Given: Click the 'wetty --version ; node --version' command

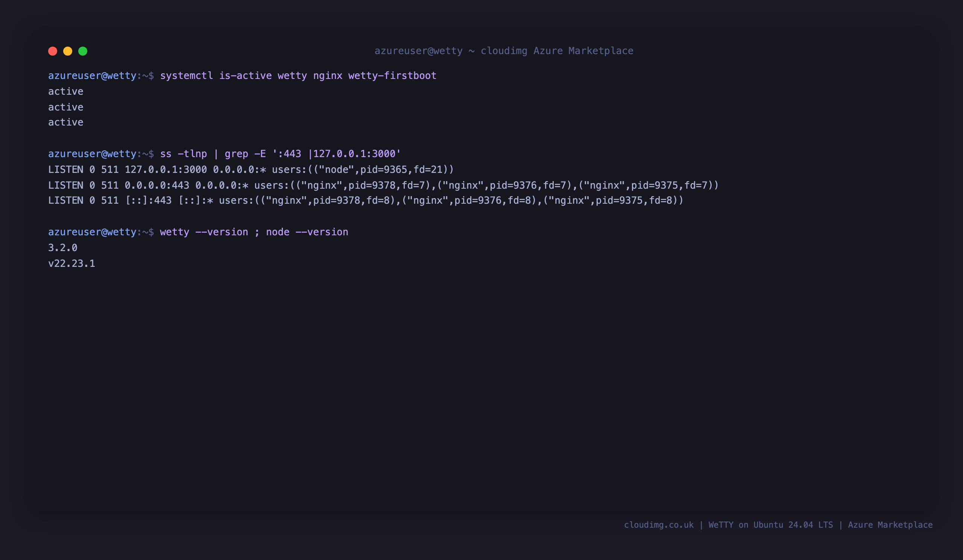Looking at the screenshot, I should click(x=254, y=232).
